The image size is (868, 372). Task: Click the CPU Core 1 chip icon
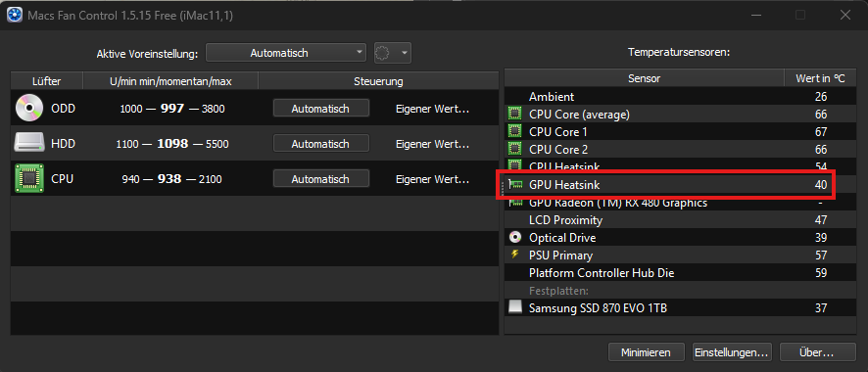click(514, 132)
